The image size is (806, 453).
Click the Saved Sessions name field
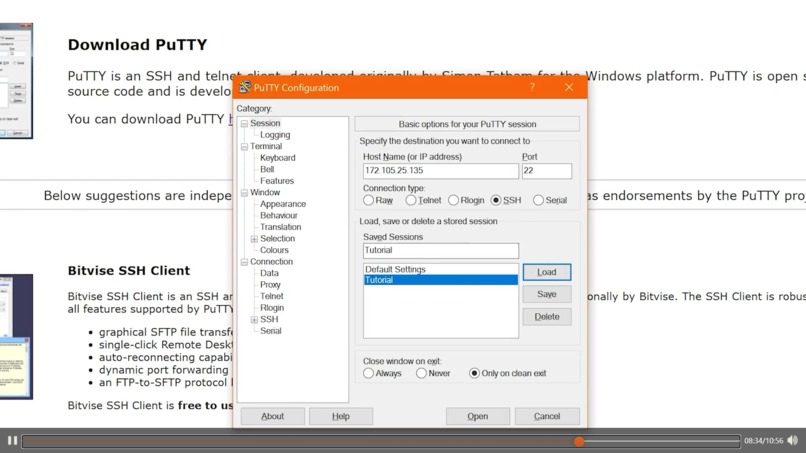tap(441, 250)
